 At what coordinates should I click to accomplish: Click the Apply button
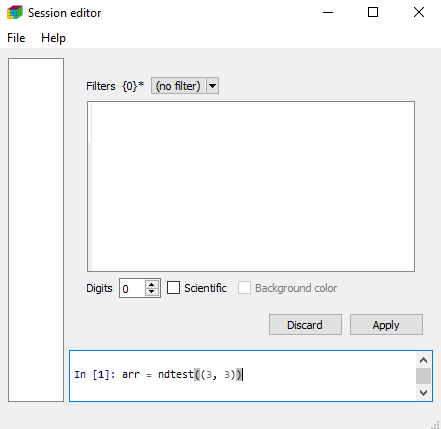click(386, 325)
